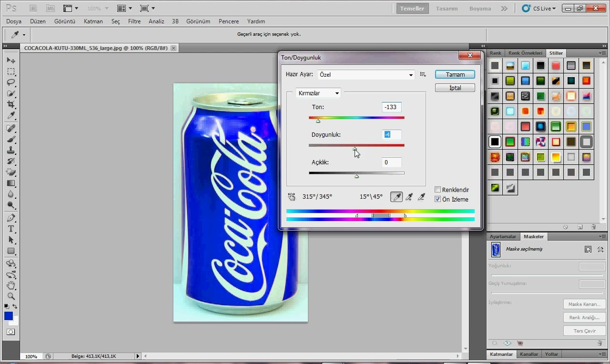Add a pixel mask in Masks panel

pos(588,249)
